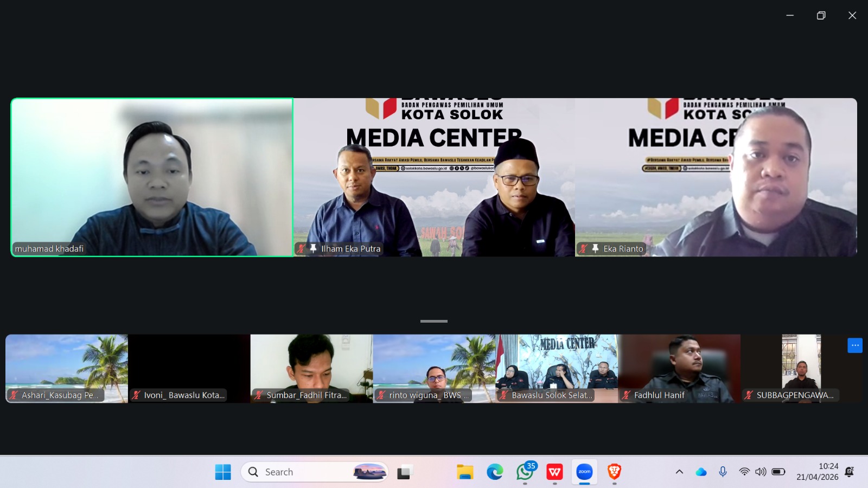The image size is (868, 488).
Task: Launch Brave browser from the taskbar
Action: pos(615,472)
